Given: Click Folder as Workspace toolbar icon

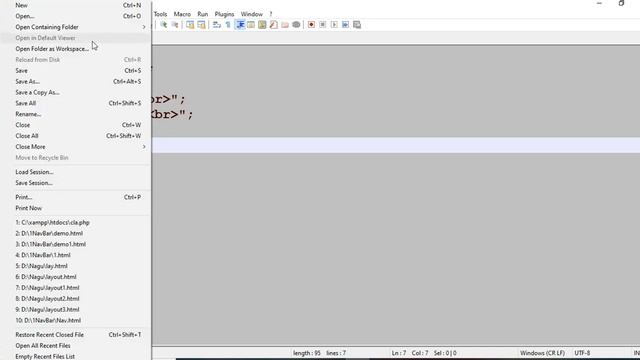Looking at the screenshot, I should (285, 25).
